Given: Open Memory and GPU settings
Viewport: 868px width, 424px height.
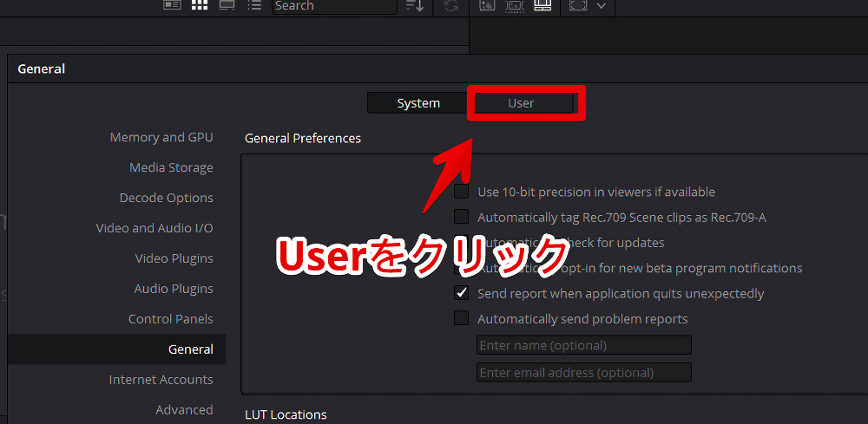Looking at the screenshot, I should click(161, 137).
